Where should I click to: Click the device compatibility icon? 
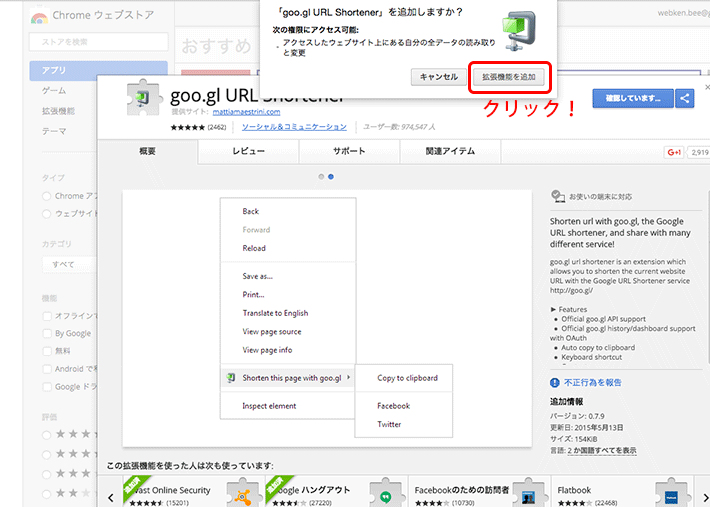coord(557,196)
